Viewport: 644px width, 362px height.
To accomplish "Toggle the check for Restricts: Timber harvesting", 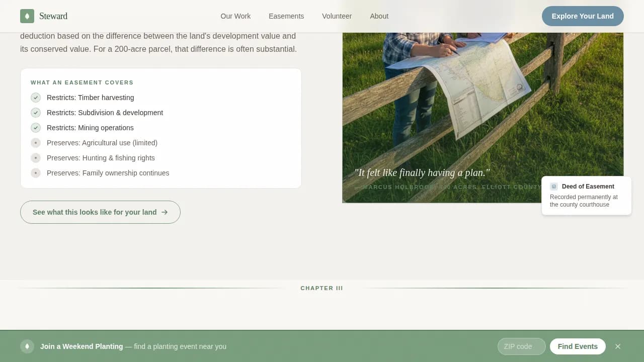I will point(36,98).
